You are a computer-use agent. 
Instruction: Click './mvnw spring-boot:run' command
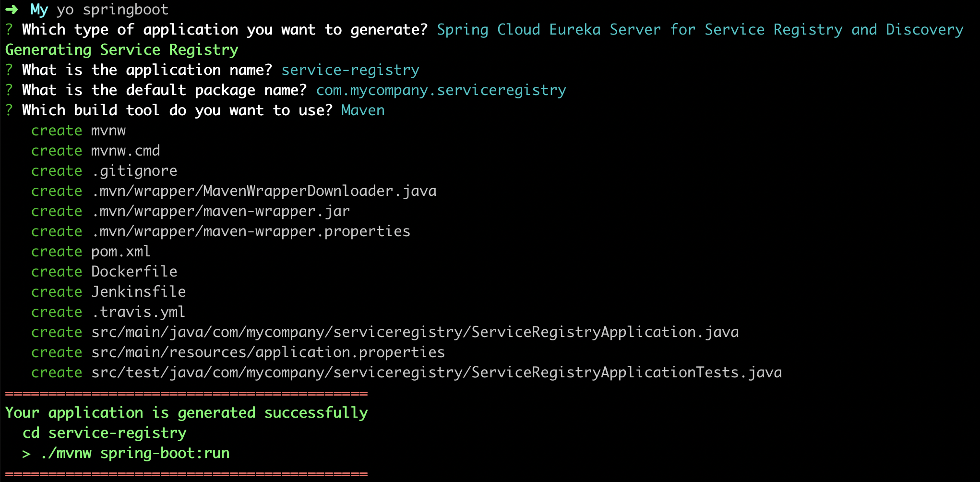tap(135, 453)
